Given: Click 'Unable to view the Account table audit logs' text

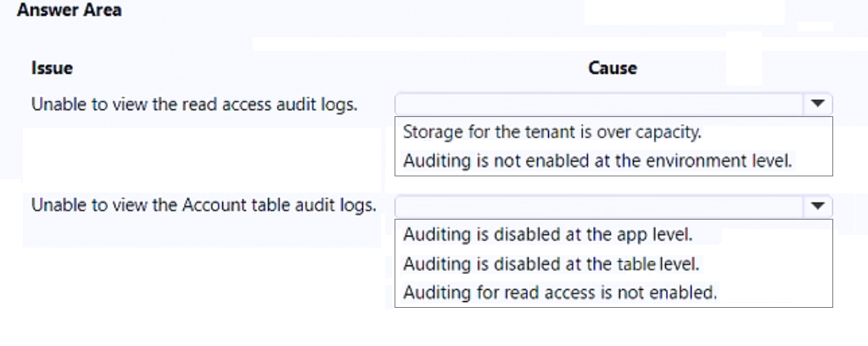Looking at the screenshot, I should 204,205.
